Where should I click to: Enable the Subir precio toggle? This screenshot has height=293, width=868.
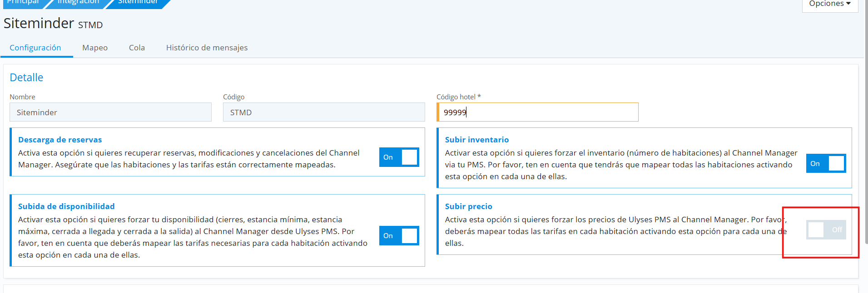pos(826,230)
